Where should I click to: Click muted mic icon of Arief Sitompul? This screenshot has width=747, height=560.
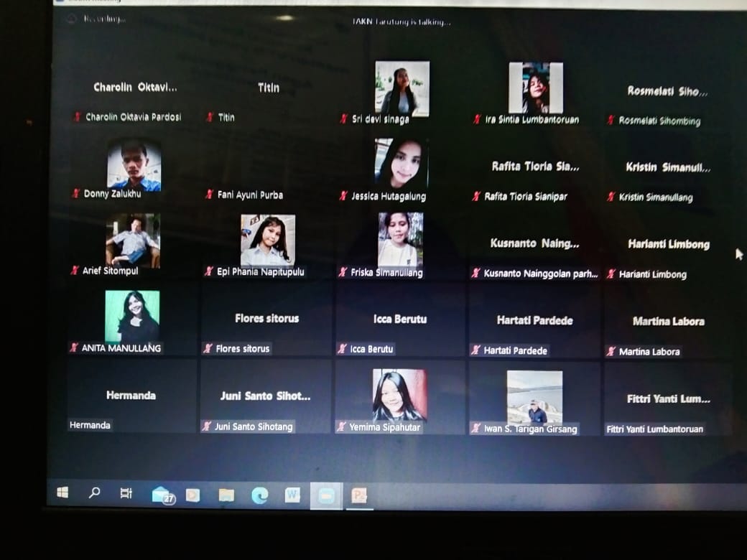(74, 271)
